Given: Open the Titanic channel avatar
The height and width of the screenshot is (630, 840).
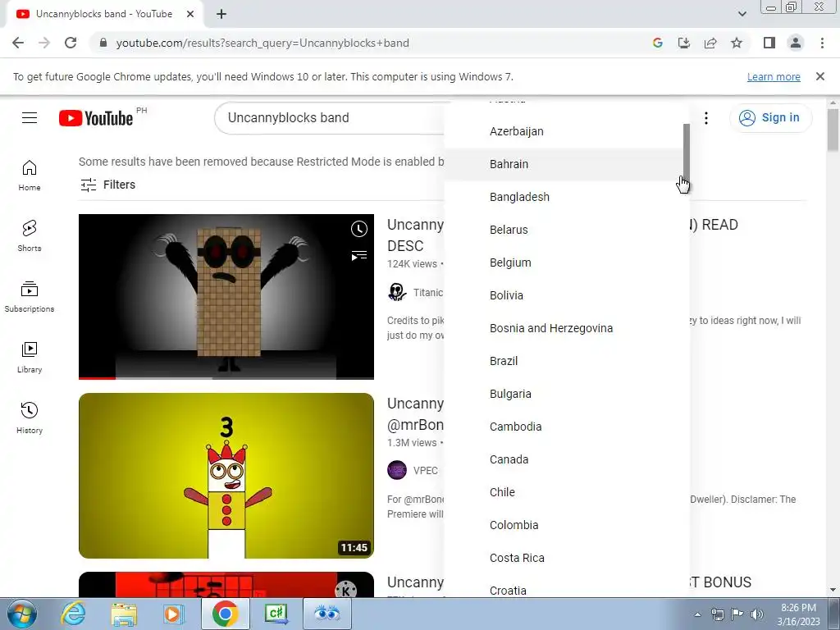Looking at the screenshot, I should click(x=397, y=292).
